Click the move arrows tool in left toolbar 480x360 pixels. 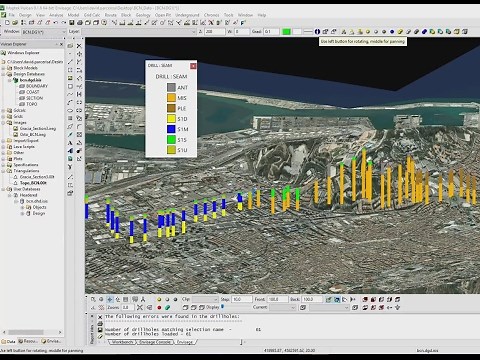click(x=79, y=54)
